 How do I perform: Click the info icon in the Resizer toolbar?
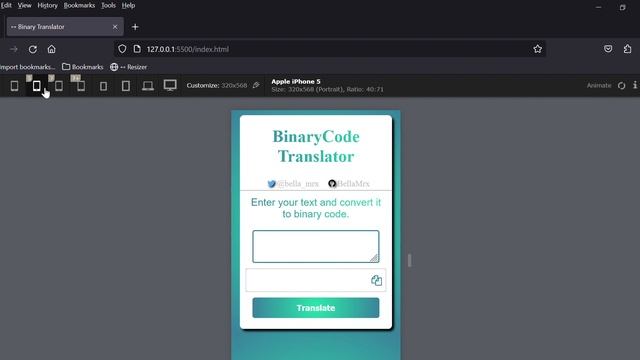[635, 85]
